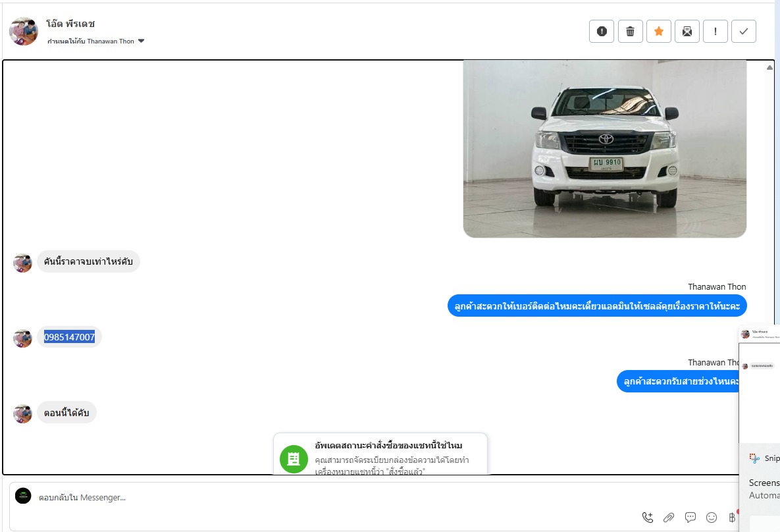Click the mark-as-unread envelope icon

click(x=687, y=32)
